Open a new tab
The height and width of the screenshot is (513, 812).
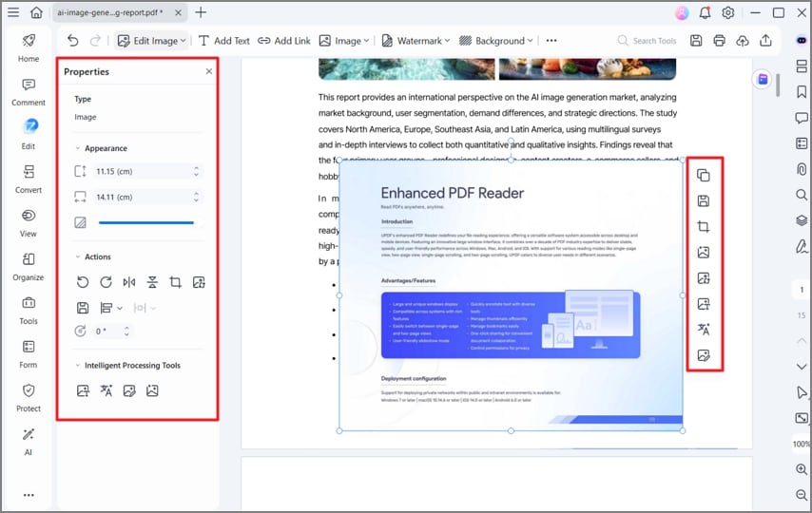point(201,12)
